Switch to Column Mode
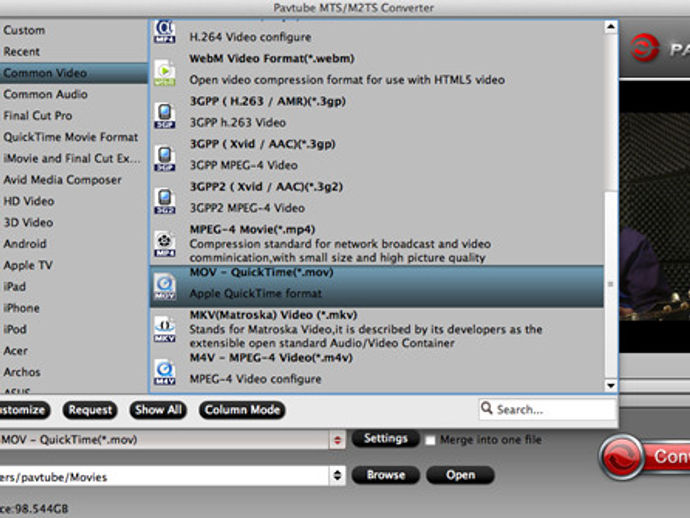 (242, 410)
